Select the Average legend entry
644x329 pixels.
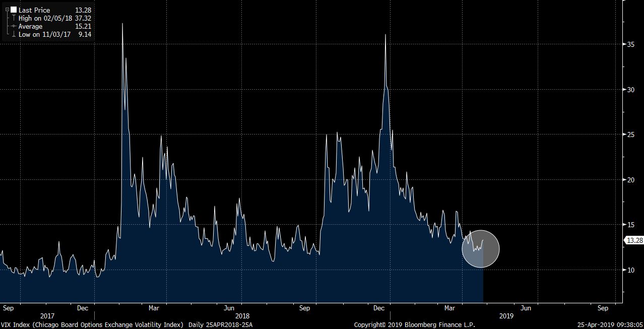31,26
